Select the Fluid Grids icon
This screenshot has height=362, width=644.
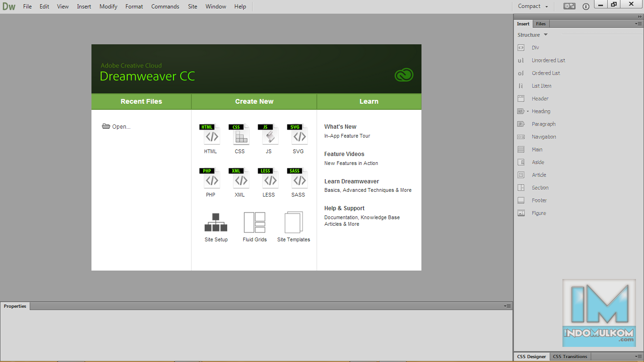tap(255, 222)
